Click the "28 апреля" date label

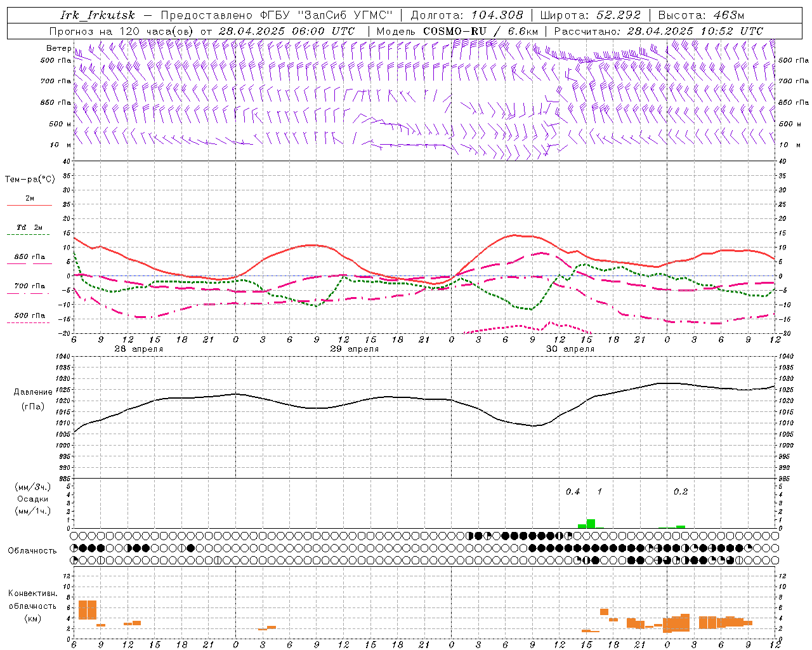click(x=138, y=349)
